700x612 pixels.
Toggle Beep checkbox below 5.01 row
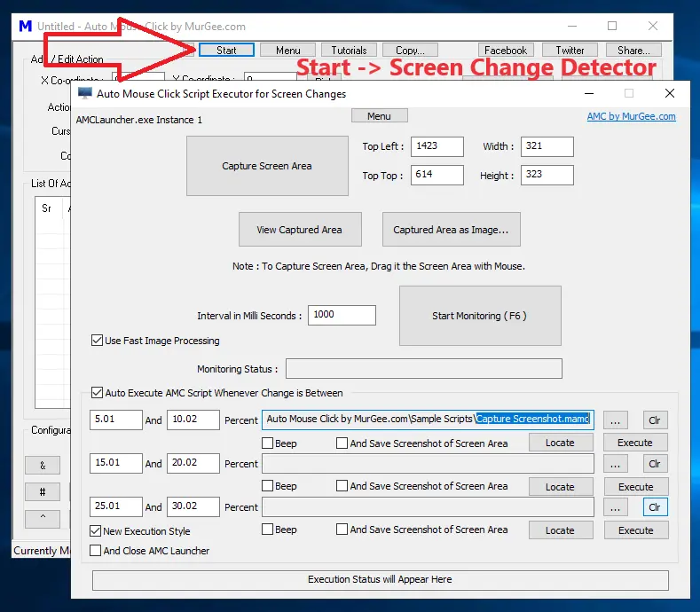267,443
